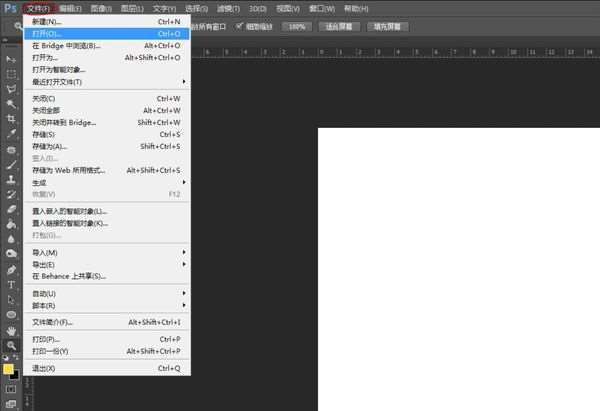The height and width of the screenshot is (411, 600).
Task: Choose 关闭全部
Action: 107,111
